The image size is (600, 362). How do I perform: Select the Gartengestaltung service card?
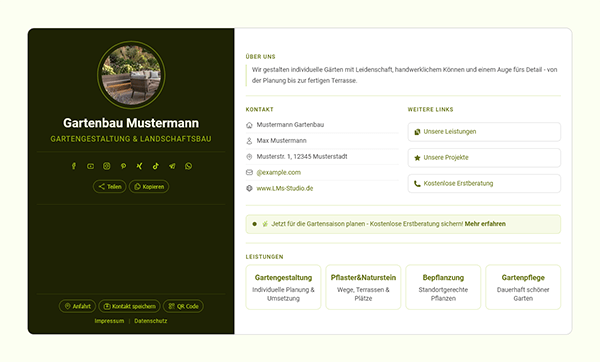click(283, 287)
